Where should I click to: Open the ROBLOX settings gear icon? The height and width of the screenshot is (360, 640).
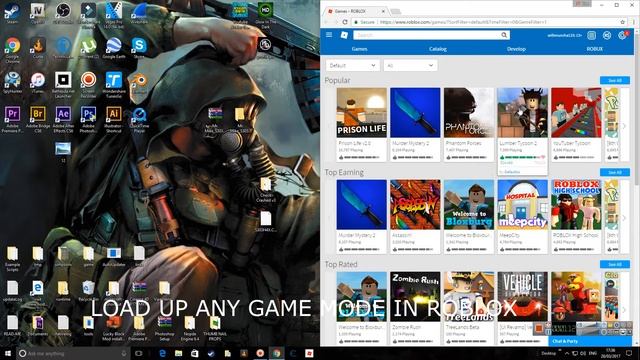(622, 36)
